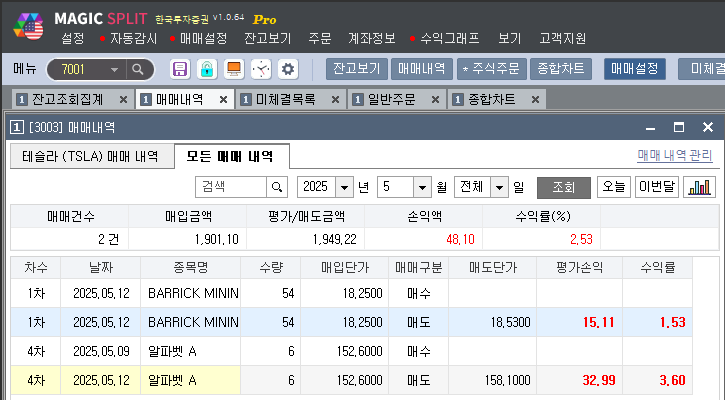725x400 pixels.
Task: Open the 설정 menu
Action: tap(73, 38)
